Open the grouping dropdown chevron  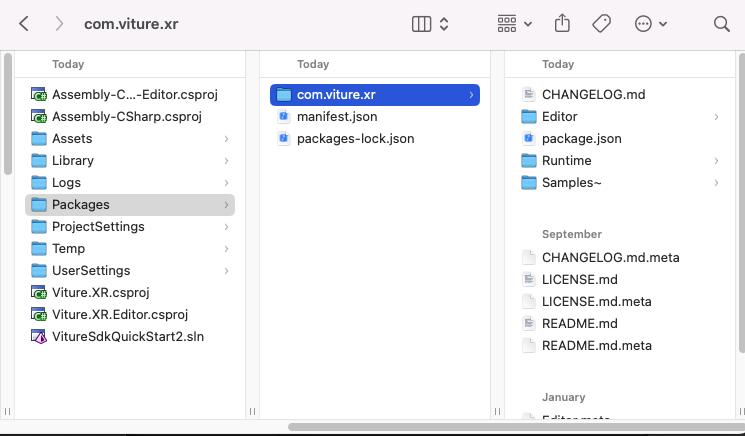coord(528,24)
